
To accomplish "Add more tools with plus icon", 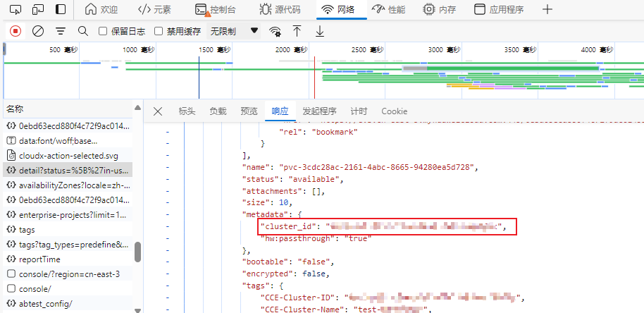I will point(547,9).
